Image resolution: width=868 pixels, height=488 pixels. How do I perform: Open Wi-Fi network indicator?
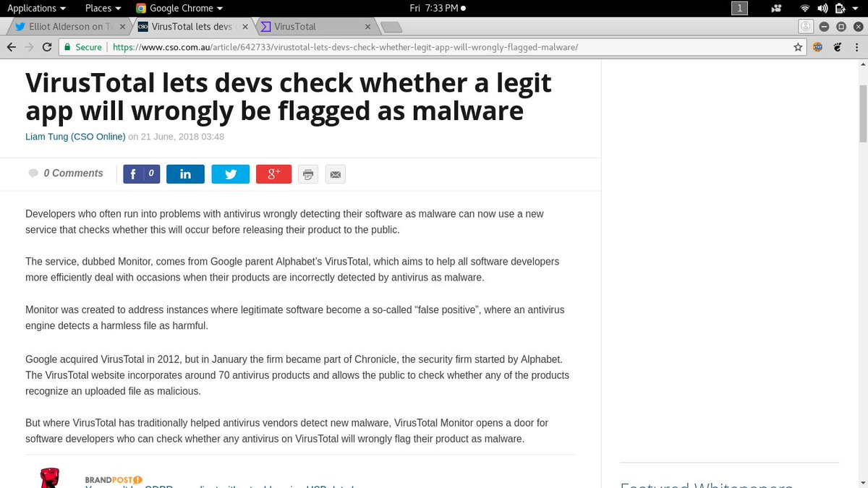coord(804,8)
